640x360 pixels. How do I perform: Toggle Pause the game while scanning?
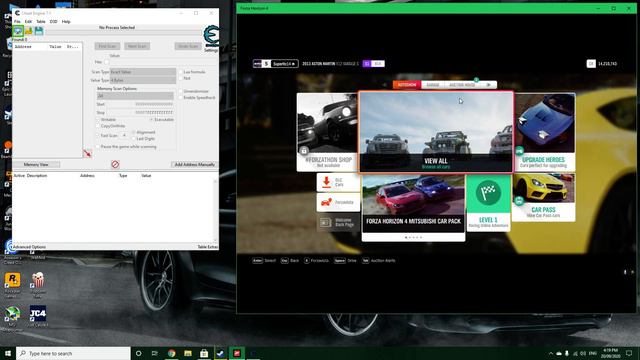point(98,147)
